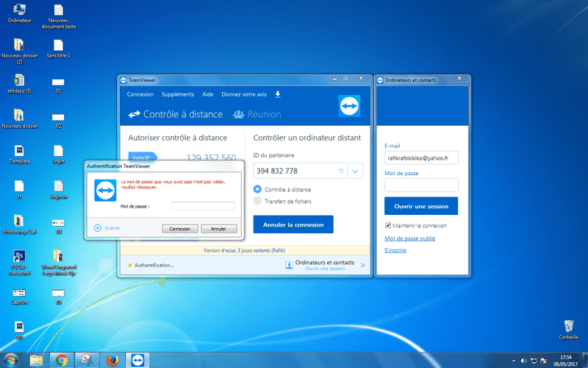Screen dimensions: 588x368
Task: Switch to the Réunion tab
Action: tap(257, 114)
